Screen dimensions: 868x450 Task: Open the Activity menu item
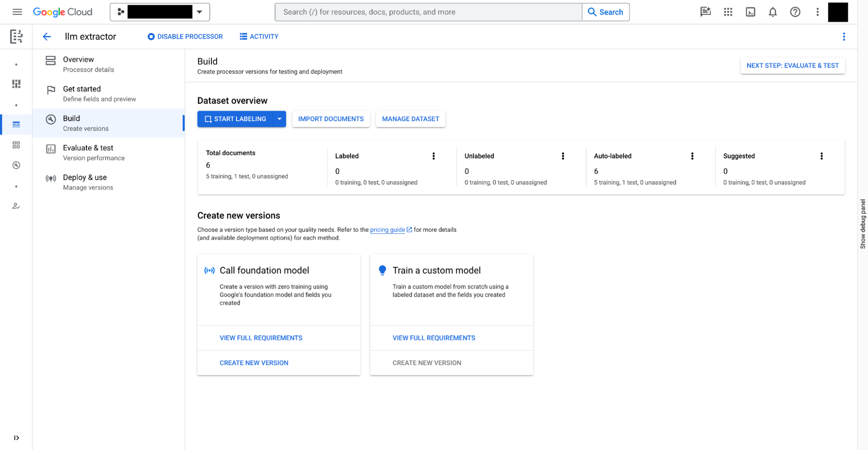tap(259, 37)
